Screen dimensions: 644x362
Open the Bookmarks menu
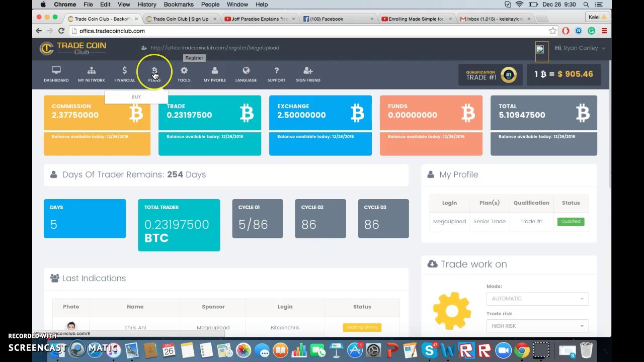[179, 5]
